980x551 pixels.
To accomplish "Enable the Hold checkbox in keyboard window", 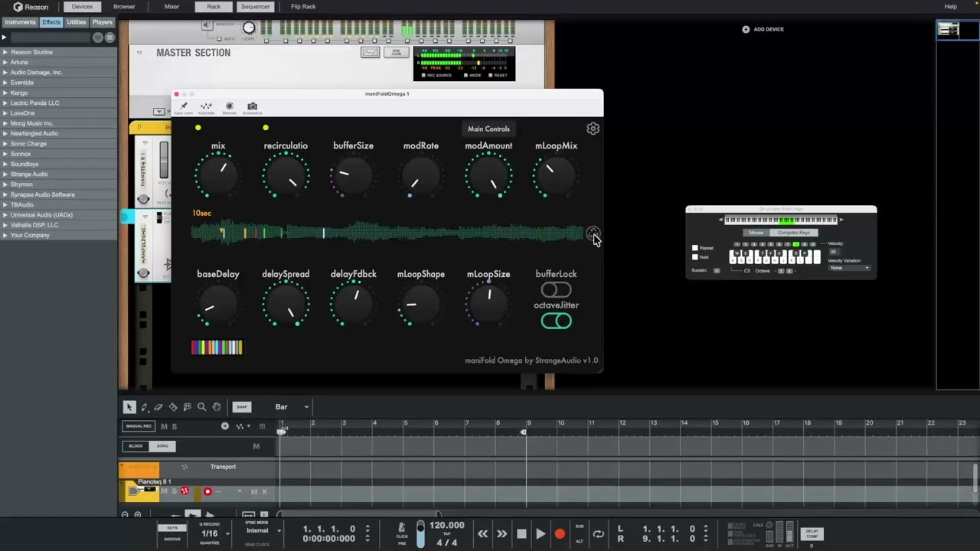I will pos(695,257).
